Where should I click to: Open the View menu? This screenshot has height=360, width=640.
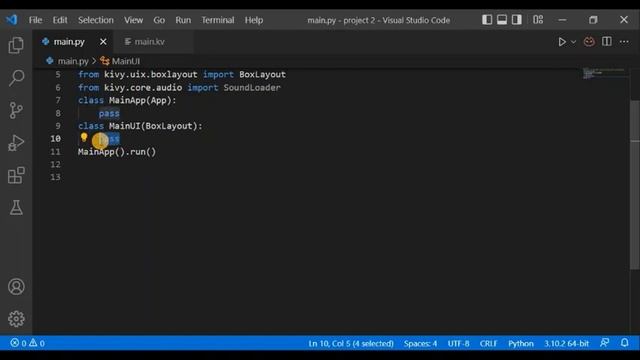coord(133,20)
